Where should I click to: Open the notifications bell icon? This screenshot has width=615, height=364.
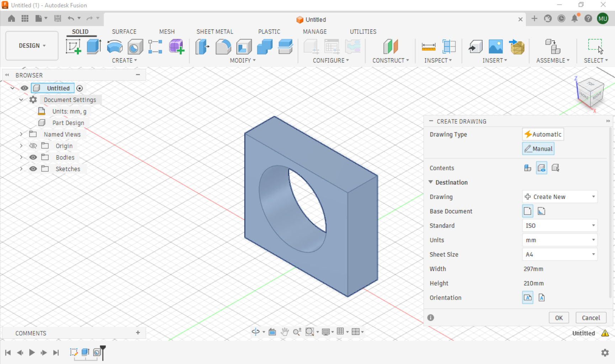point(575,18)
